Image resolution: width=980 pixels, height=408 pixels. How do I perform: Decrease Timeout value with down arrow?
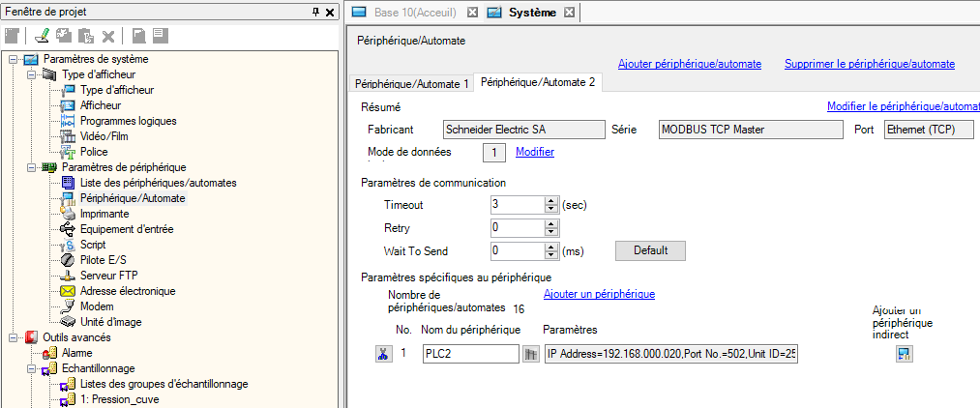pyautogui.click(x=550, y=208)
